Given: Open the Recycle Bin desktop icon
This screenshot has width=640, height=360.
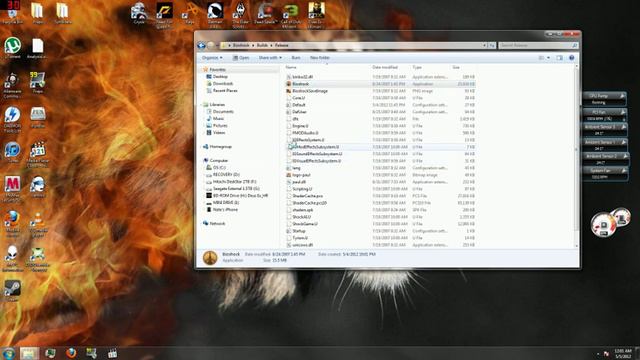Looking at the screenshot, I should coord(13,12).
